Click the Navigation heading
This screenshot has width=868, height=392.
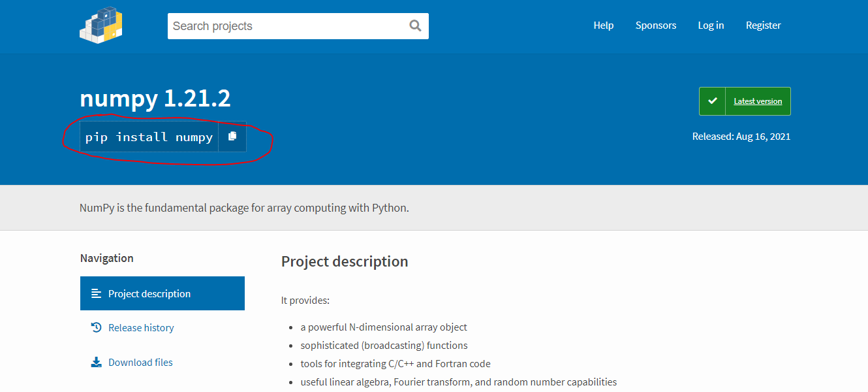click(107, 258)
